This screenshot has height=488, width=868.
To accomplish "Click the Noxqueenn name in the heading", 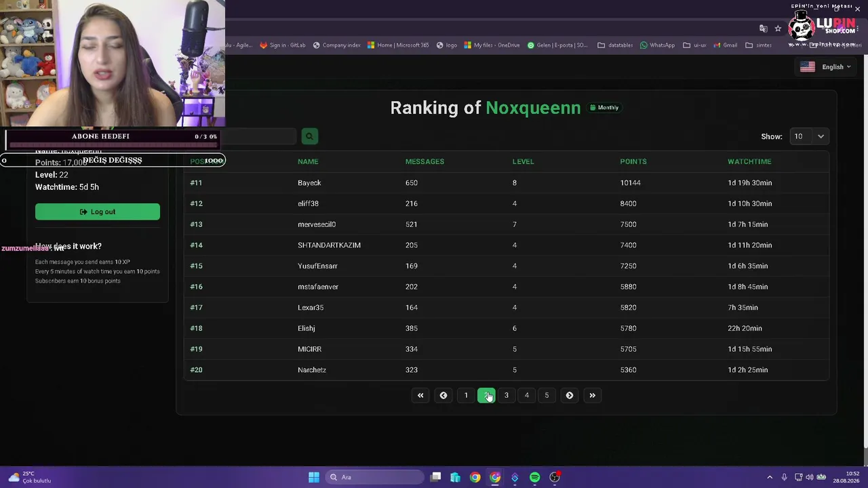I will click(x=533, y=108).
